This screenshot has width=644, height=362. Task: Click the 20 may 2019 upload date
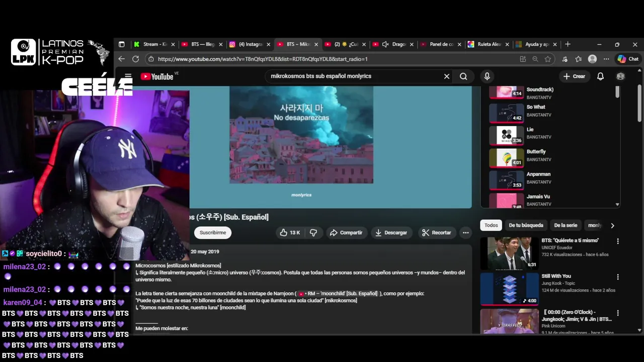click(205, 251)
